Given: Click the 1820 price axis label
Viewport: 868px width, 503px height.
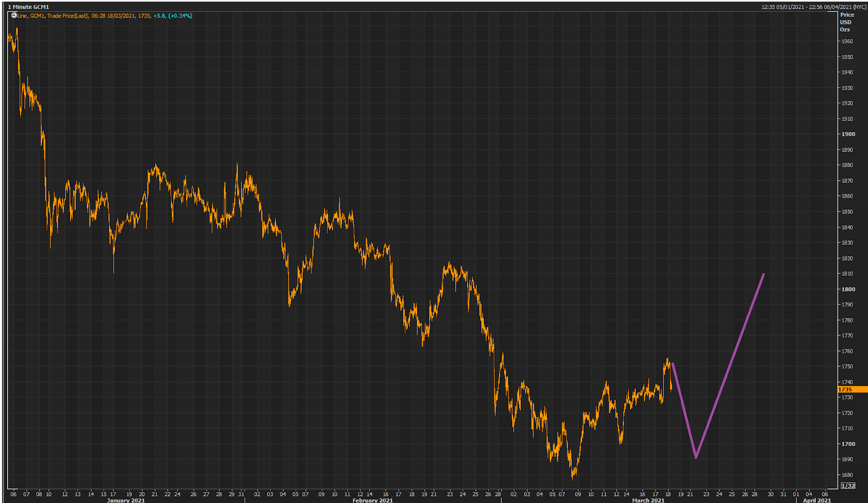Looking at the screenshot, I should point(847,258).
